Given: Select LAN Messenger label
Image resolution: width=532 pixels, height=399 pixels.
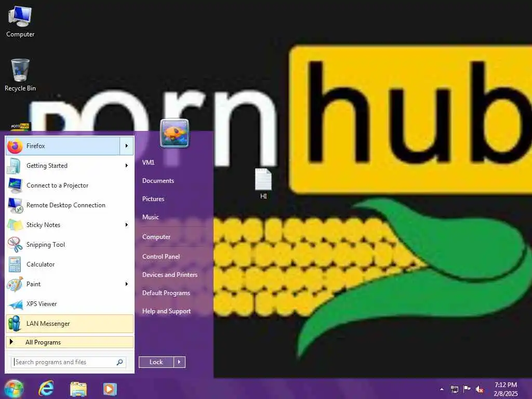Looking at the screenshot, I should 48,324.
